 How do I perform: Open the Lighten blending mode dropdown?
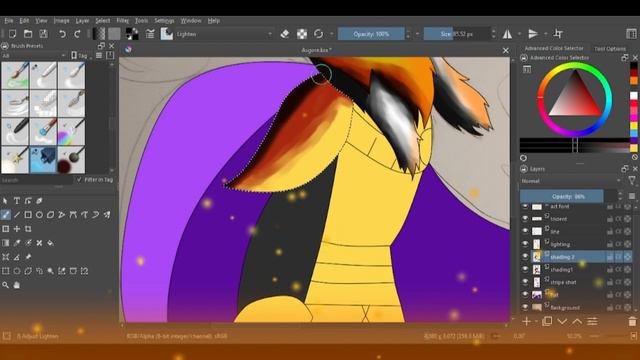pos(224,34)
